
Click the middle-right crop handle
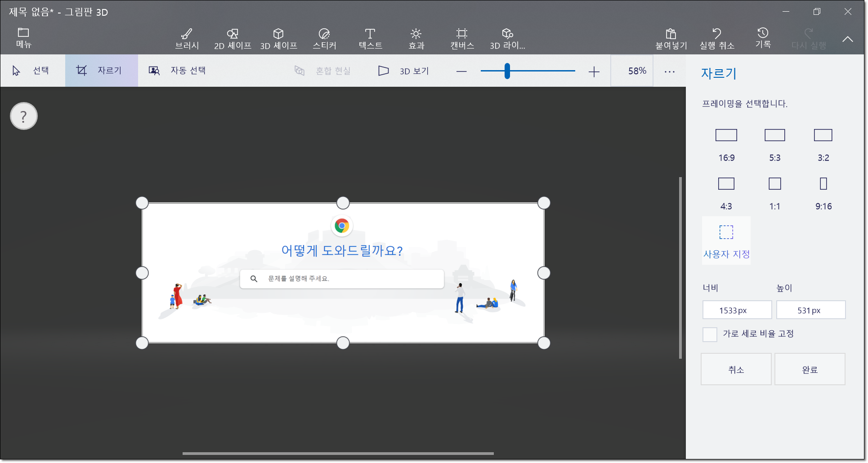click(x=544, y=273)
